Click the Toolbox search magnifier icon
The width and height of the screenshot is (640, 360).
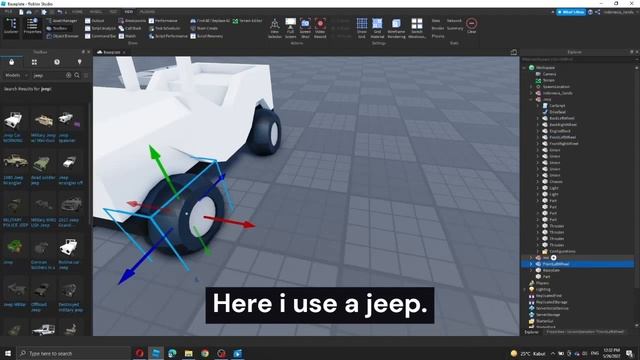[x=77, y=76]
